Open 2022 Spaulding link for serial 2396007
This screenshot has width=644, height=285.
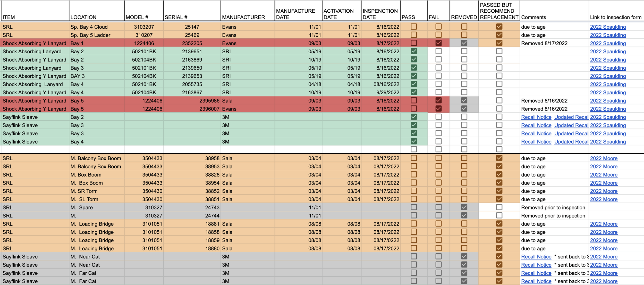point(608,109)
